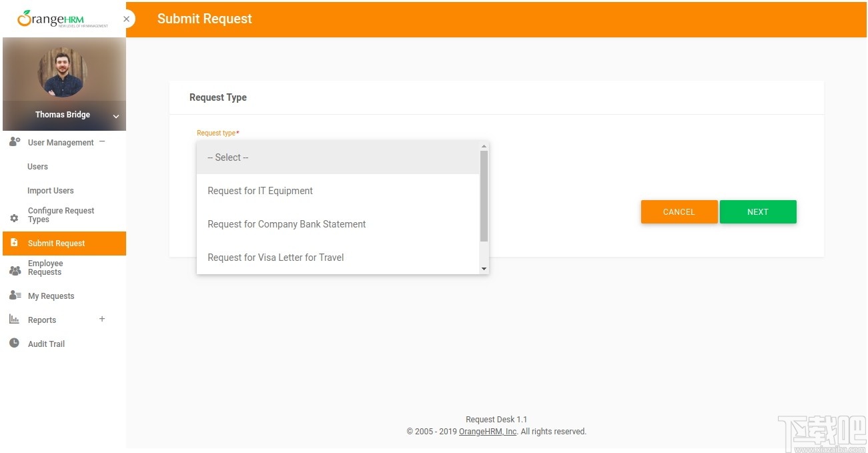Pick Request for Visa Letter for Travel

(276, 258)
